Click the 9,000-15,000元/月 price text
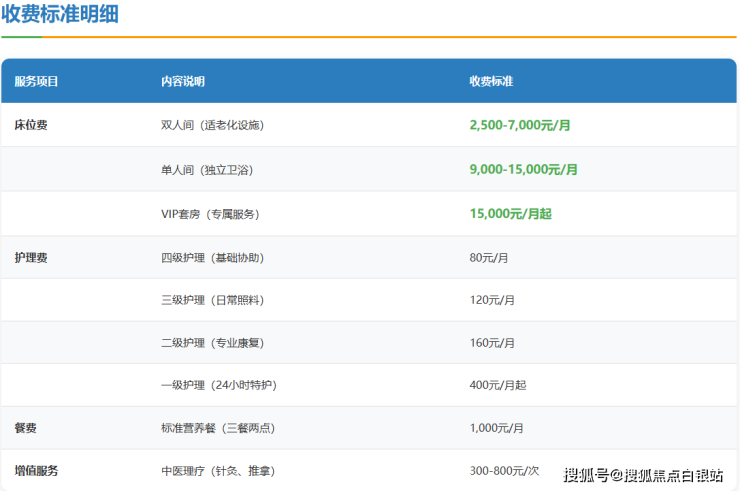 (523, 170)
